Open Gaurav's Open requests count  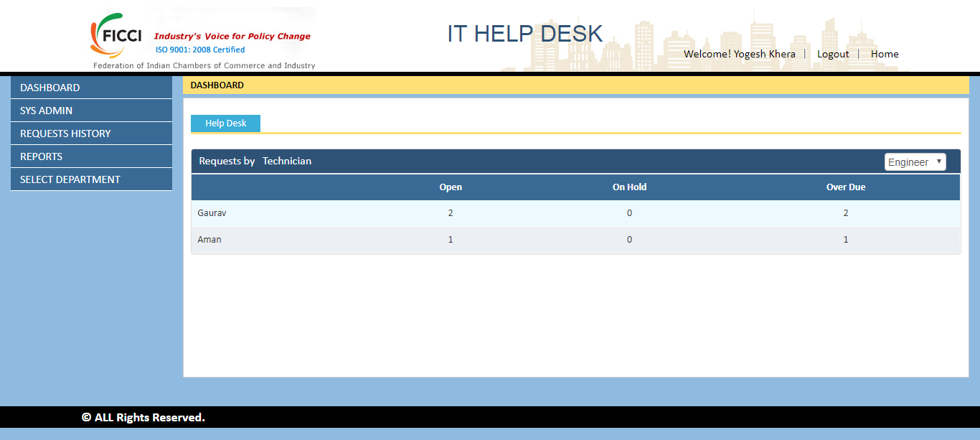[451, 212]
